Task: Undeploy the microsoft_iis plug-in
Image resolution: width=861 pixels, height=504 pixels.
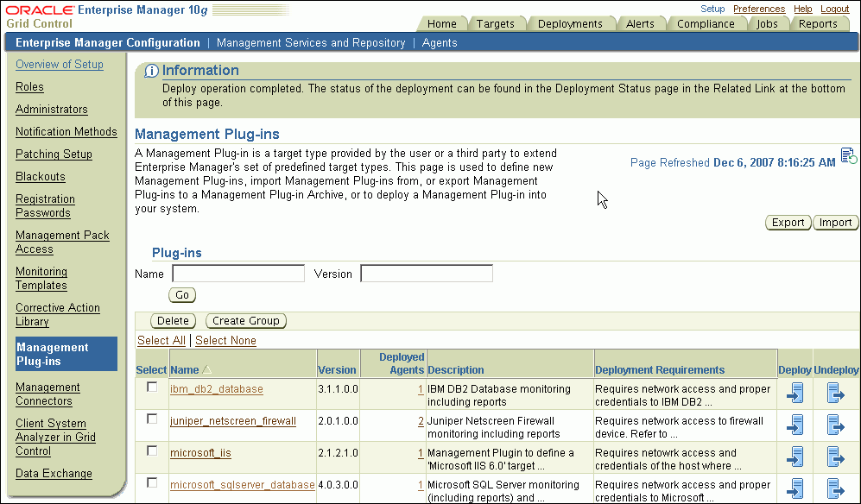Action: pos(835,457)
